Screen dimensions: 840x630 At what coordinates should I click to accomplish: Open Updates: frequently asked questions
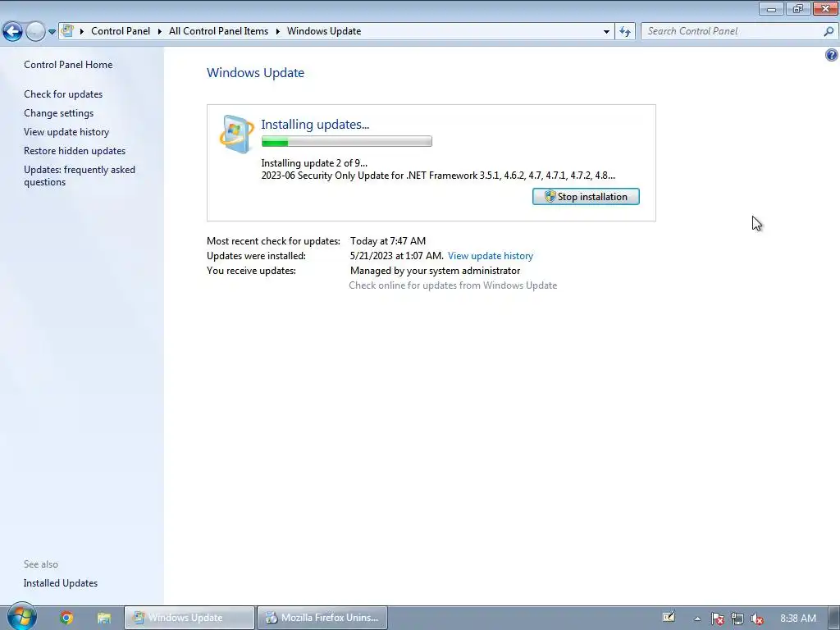pos(80,176)
